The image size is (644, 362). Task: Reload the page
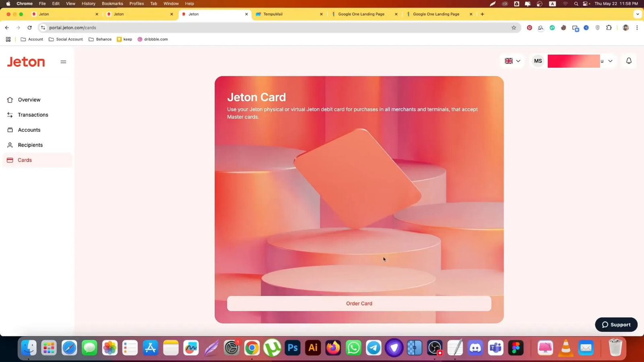(x=29, y=28)
